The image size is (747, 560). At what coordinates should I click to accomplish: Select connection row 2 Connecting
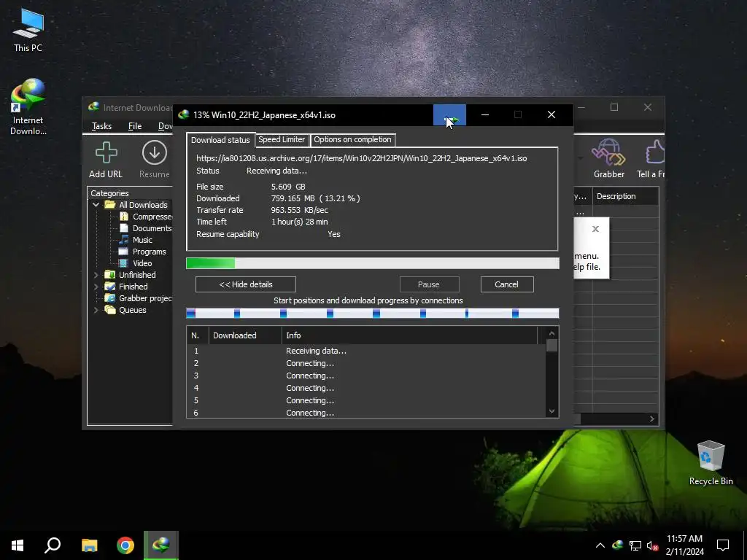(x=366, y=363)
